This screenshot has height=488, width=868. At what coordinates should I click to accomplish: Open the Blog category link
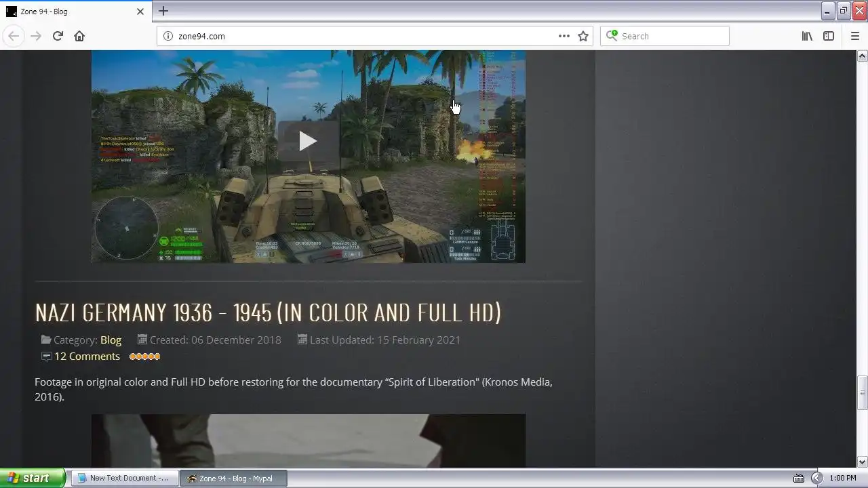[111, 340]
